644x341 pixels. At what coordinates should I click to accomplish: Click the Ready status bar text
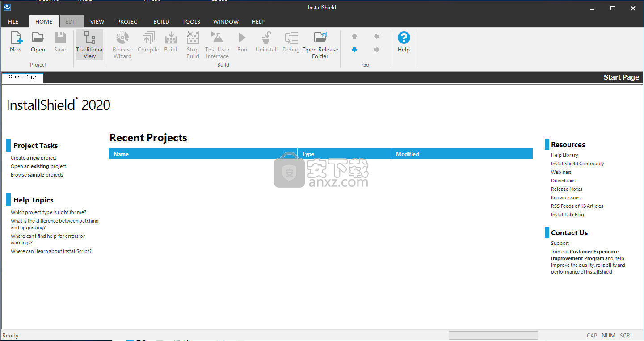pos(11,336)
